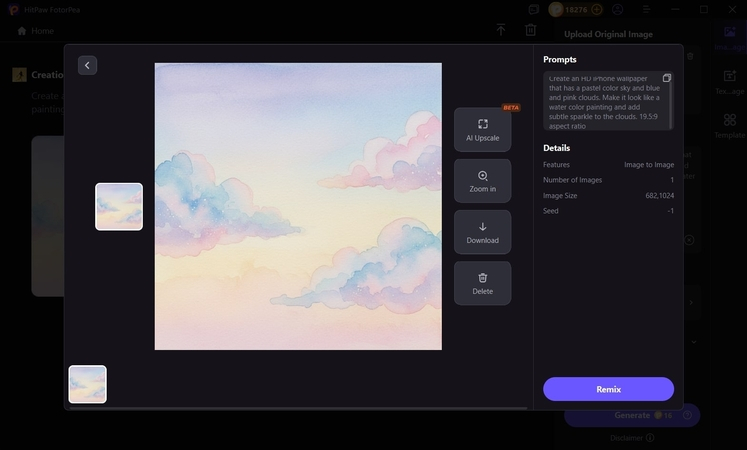This screenshot has height=450, width=747.
Task: Open the upload arrow icon in header
Action: [x=501, y=30]
